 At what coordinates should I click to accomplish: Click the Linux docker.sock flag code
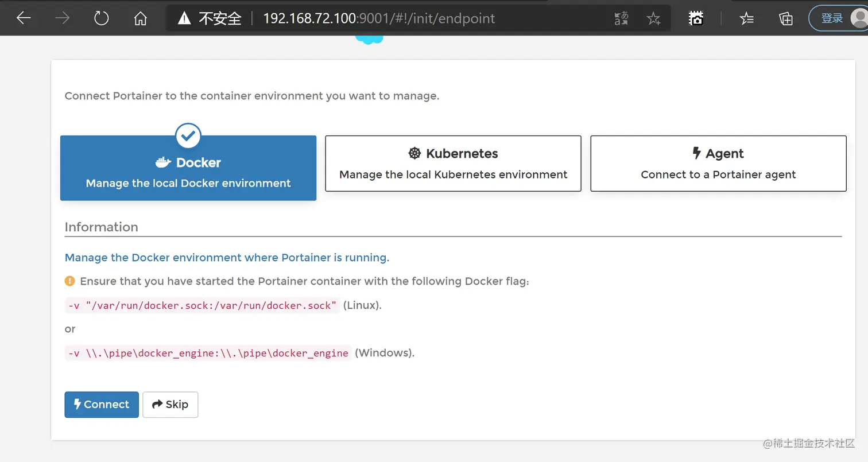[x=202, y=305]
